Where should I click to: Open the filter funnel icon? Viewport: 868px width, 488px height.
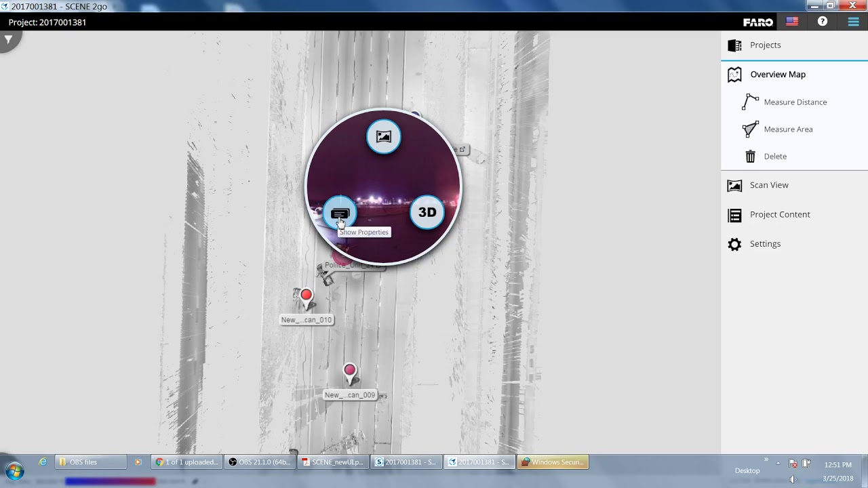[8, 40]
